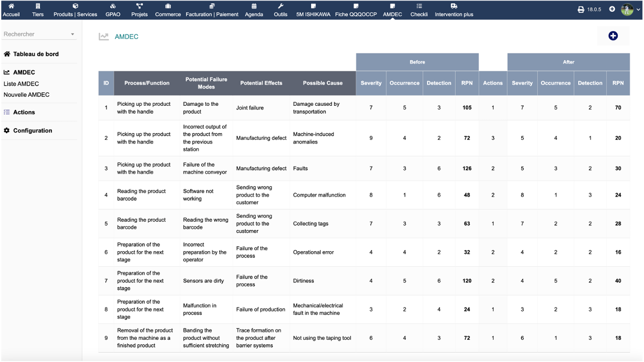The image size is (644, 362).
Task: Open the GPAO module icon
Action: (113, 6)
